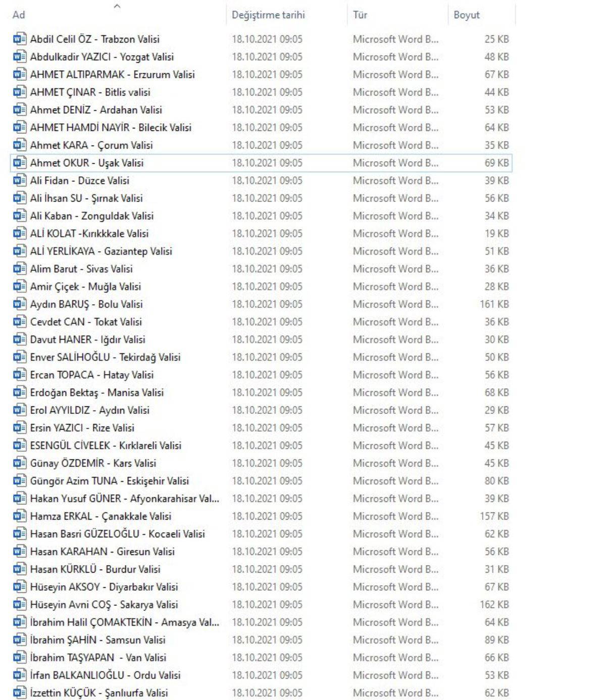The height and width of the screenshot is (700, 606).
Task: Select Aydın BARUŞ - Bolu Valisi file
Action: tap(86, 304)
